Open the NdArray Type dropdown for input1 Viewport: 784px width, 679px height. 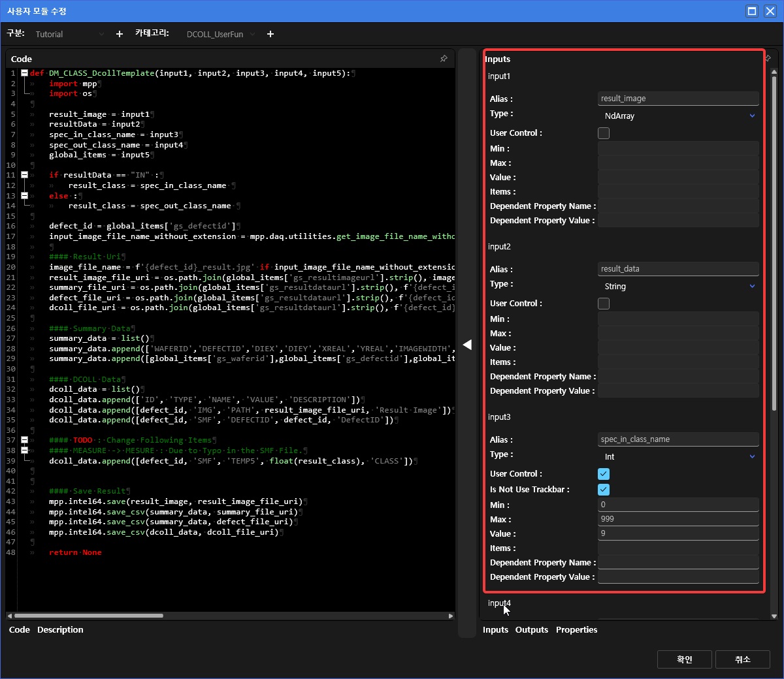[x=678, y=116]
